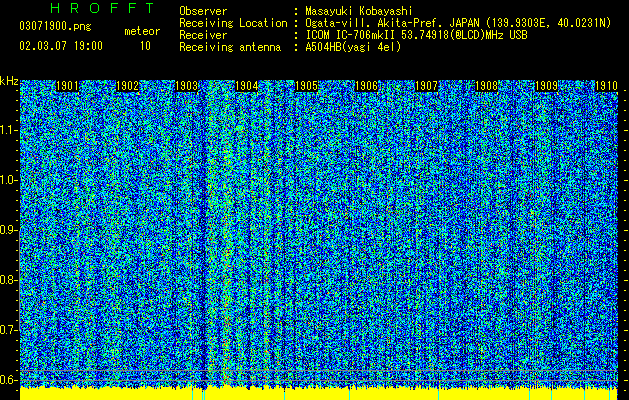Click the kHz axis unit label
Screen dimensions: 629x400
click(x=9, y=81)
